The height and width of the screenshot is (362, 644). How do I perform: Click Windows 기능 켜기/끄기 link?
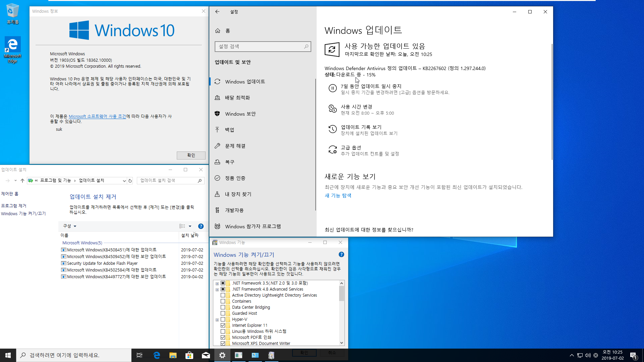23,214
